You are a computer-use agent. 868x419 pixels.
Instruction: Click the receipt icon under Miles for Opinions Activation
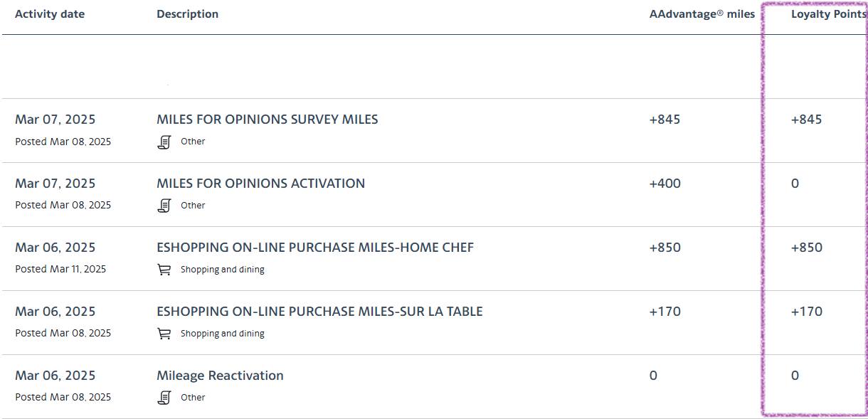tap(164, 206)
